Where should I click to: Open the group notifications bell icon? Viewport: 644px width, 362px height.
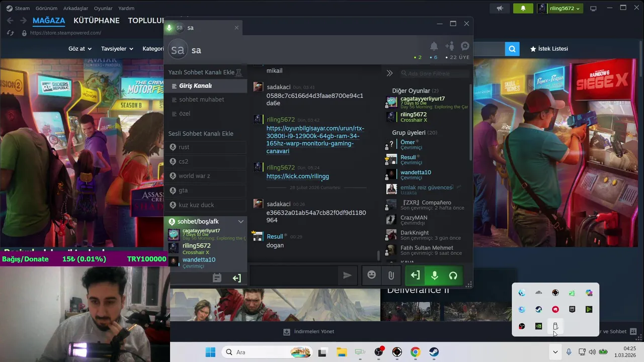click(434, 46)
